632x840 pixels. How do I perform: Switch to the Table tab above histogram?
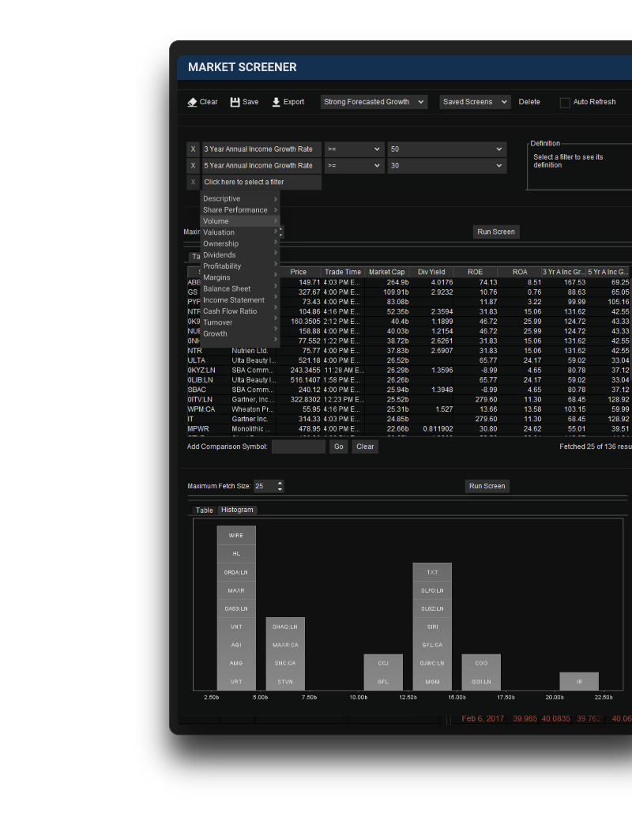(x=205, y=510)
